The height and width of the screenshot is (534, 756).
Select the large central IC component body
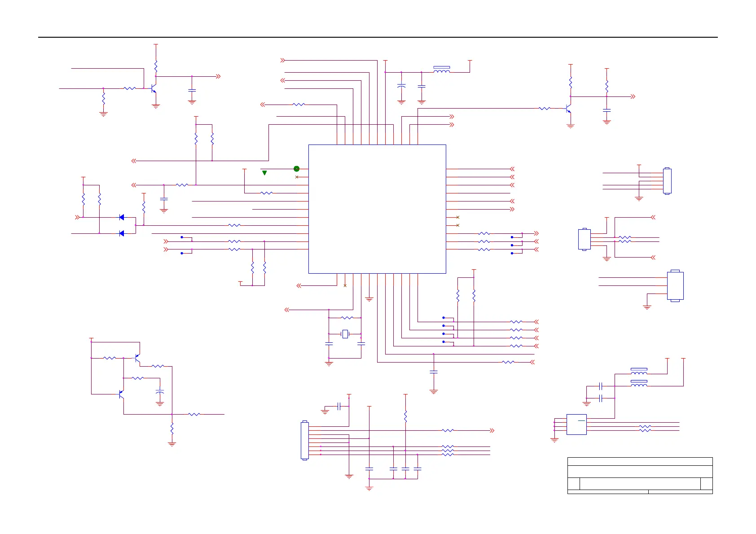[377, 209]
